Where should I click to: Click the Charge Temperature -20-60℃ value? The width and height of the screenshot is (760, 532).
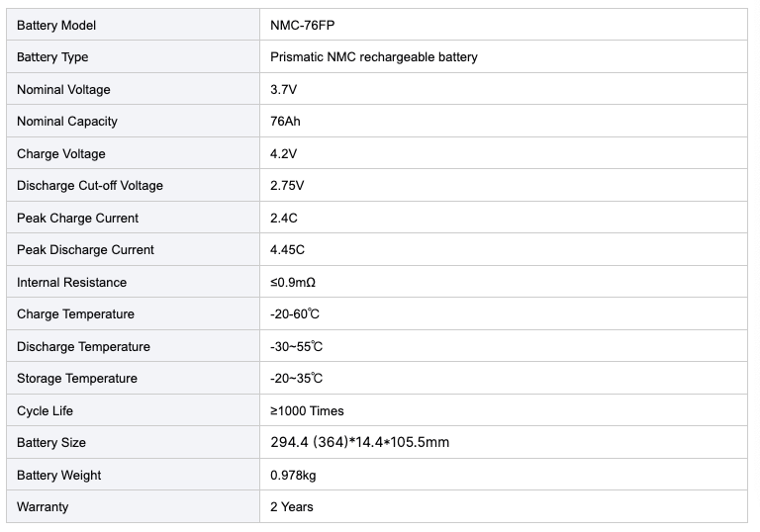(x=295, y=314)
